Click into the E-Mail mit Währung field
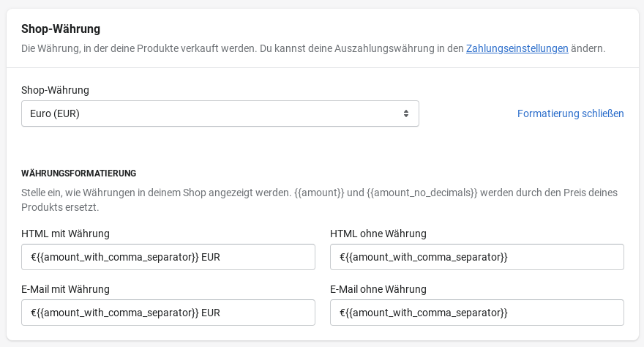This screenshot has width=644, height=347. (x=168, y=313)
